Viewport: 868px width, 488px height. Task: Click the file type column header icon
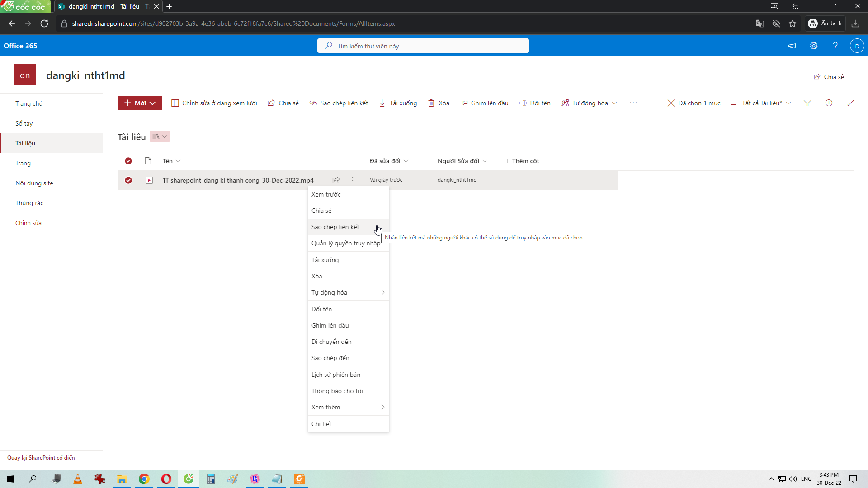pos(148,161)
